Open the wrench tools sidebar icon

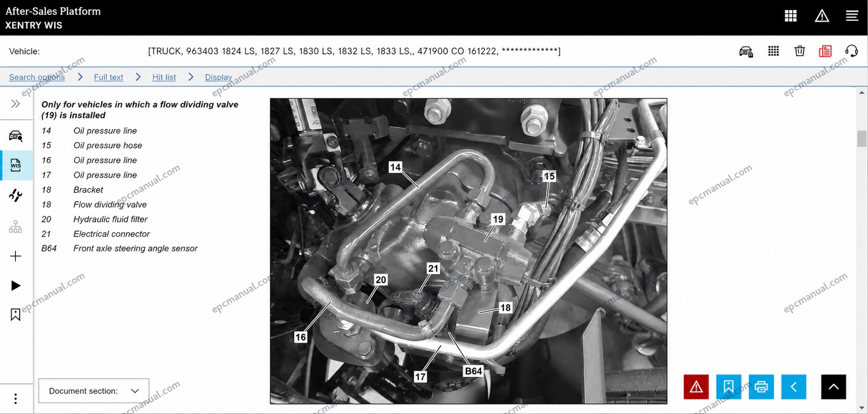[x=16, y=195]
